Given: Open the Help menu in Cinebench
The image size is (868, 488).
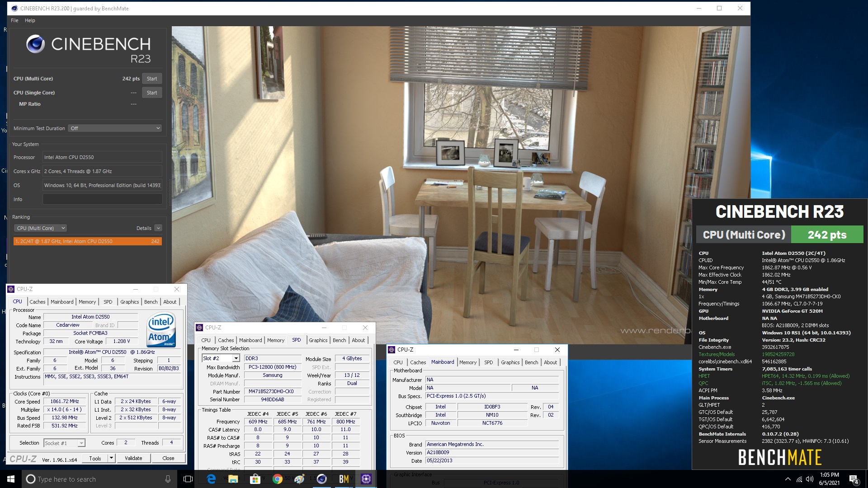Looking at the screenshot, I should 30,20.
